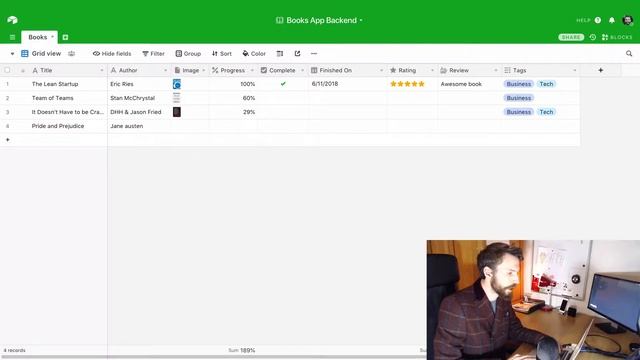Open the hamburger table list menu
This screenshot has width=640, height=360.
pyautogui.click(x=12, y=37)
